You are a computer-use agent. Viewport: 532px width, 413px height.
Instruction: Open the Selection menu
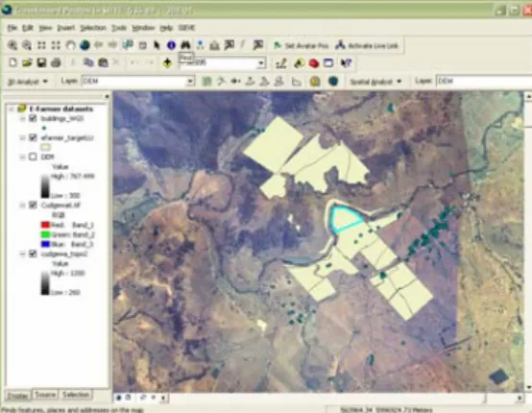pyautogui.click(x=93, y=28)
